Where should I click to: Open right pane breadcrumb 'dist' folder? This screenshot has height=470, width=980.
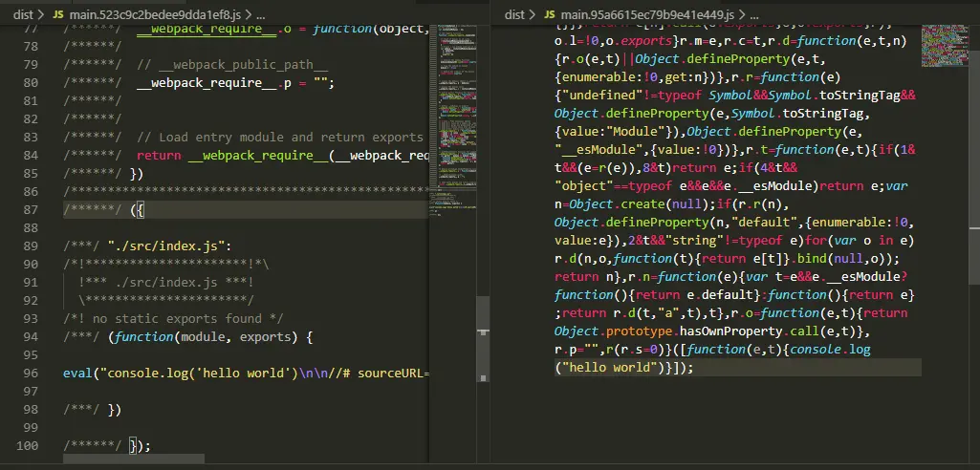pos(515,14)
